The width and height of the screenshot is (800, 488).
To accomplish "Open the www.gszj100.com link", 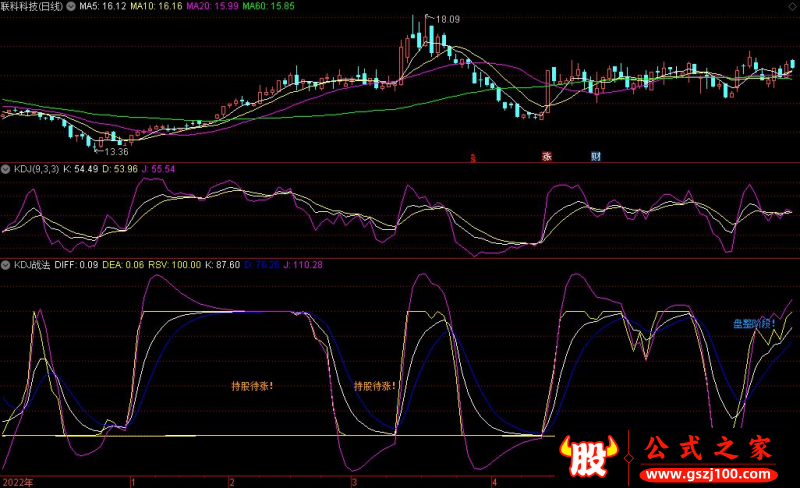I will point(706,472).
